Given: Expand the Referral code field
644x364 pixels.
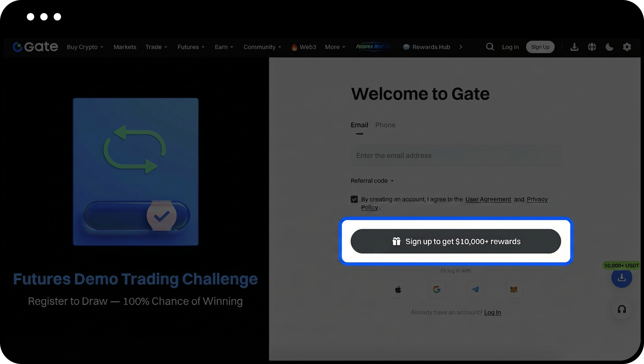Looking at the screenshot, I should 372,181.
